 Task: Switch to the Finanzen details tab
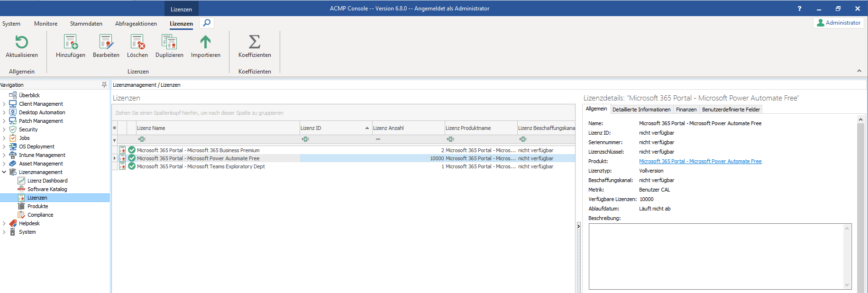coord(686,110)
